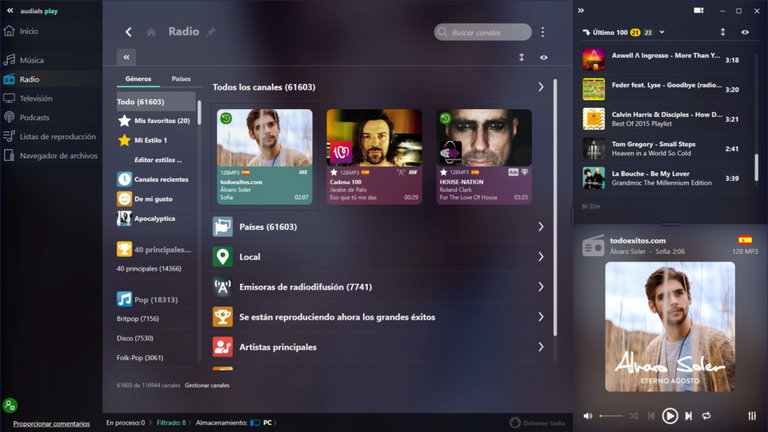Play the Cadena 100 station card
The width and height of the screenshot is (768, 432).
coord(374,156)
